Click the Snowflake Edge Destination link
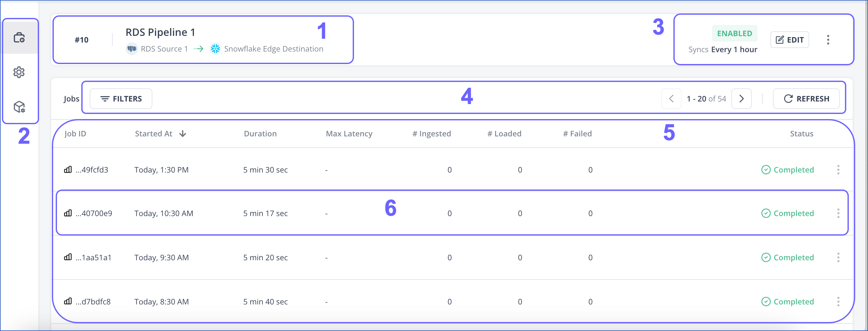868x331 pixels. point(274,49)
